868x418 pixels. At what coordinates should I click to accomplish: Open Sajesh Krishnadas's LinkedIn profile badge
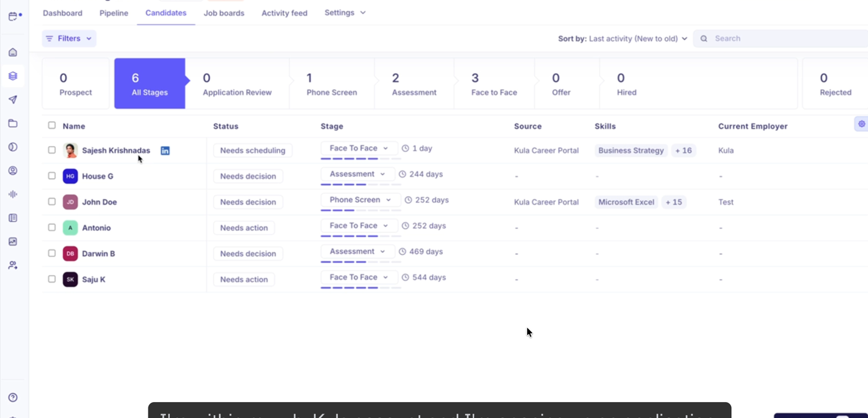(x=165, y=150)
